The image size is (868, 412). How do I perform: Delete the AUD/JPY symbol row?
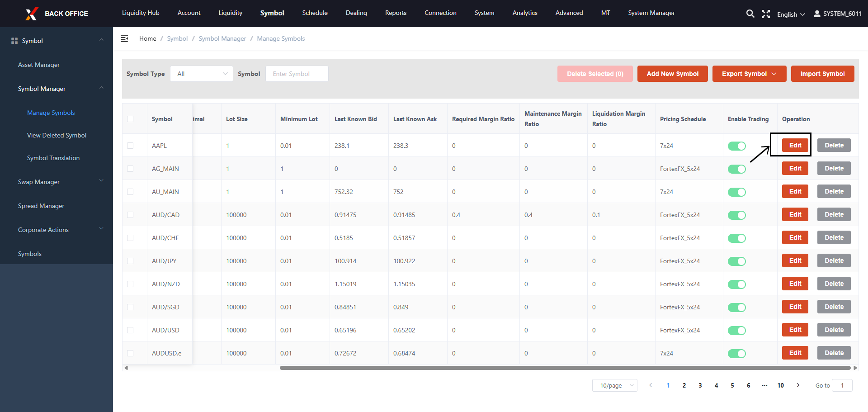(834, 260)
